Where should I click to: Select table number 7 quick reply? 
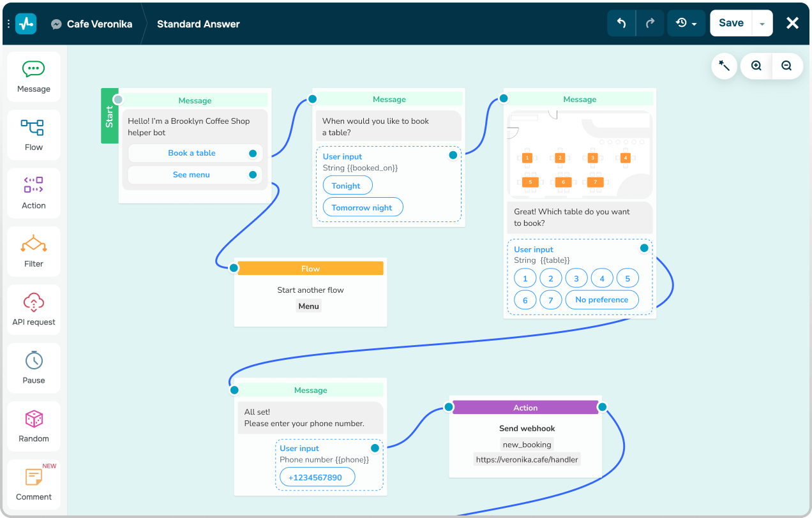click(551, 300)
